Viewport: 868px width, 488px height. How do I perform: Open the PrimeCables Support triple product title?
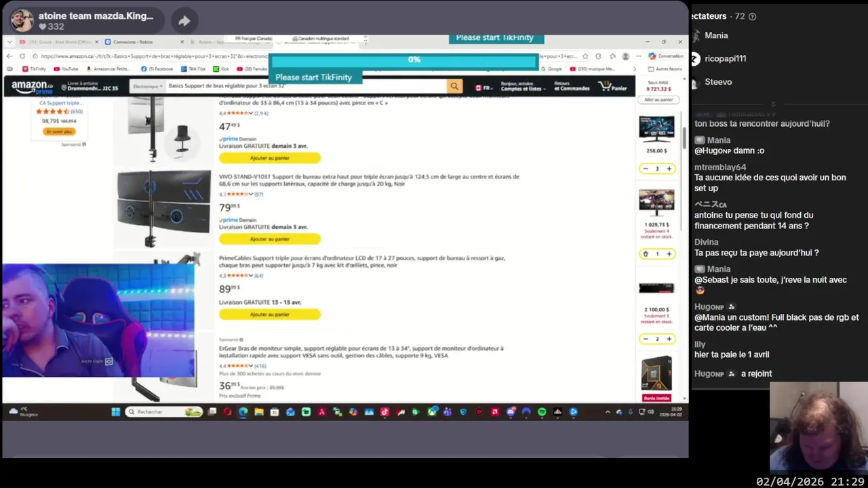[x=362, y=261]
